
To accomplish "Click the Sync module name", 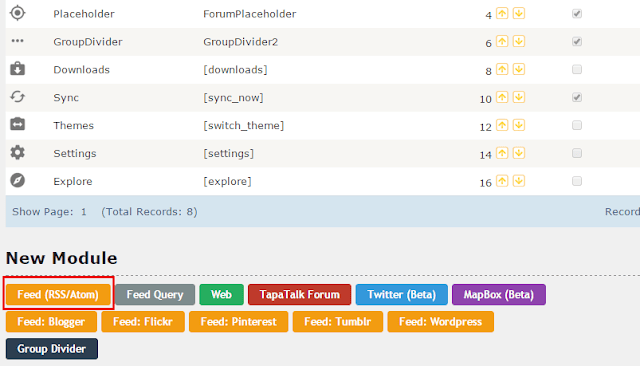I will 66,98.
